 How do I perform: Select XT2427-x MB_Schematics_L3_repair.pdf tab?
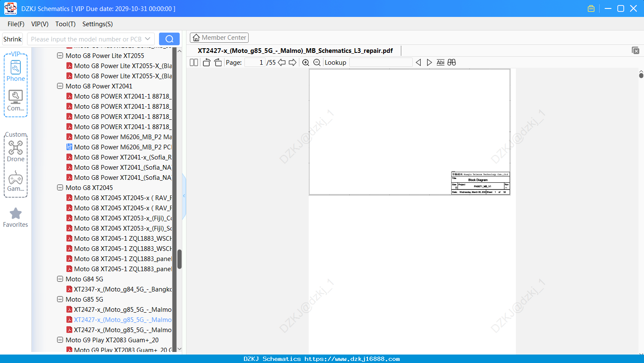[295, 51]
